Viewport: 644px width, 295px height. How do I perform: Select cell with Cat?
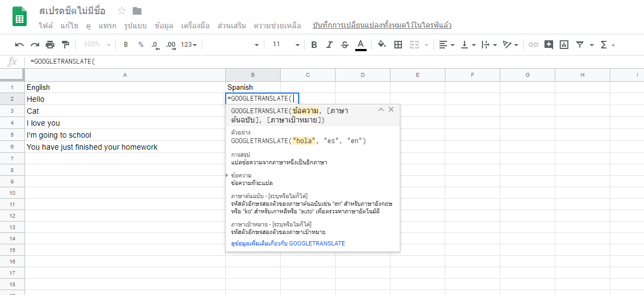click(x=125, y=111)
